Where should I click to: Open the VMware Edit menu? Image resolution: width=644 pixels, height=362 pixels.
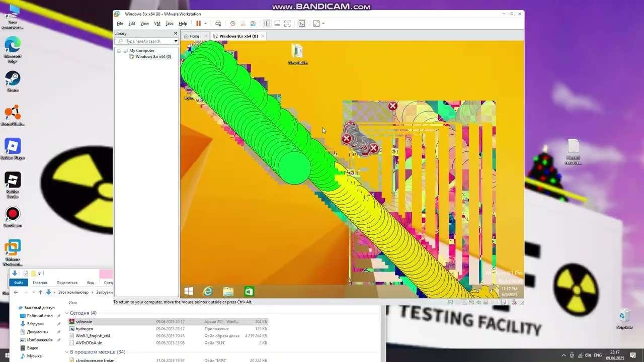point(132,24)
